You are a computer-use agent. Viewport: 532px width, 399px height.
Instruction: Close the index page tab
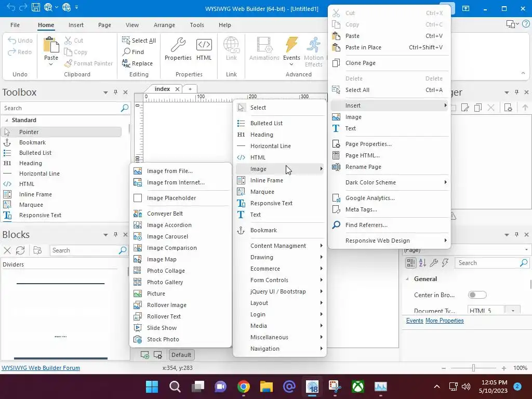click(x=177, y=89)
